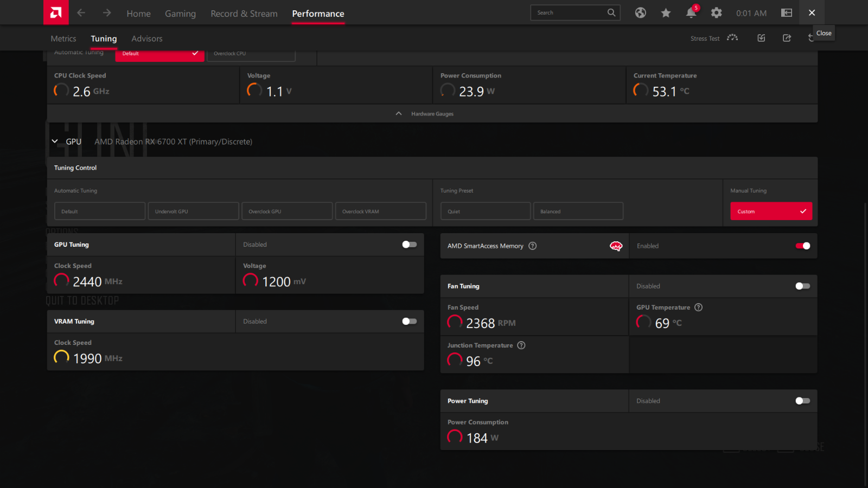Disable AMD SmartAccess Memory toggle

click(x=803, y=246)
